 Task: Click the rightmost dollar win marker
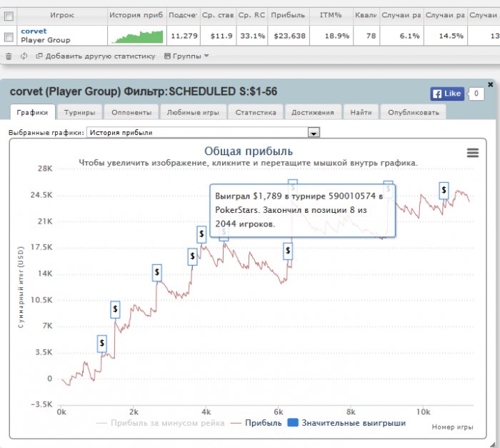444,189
